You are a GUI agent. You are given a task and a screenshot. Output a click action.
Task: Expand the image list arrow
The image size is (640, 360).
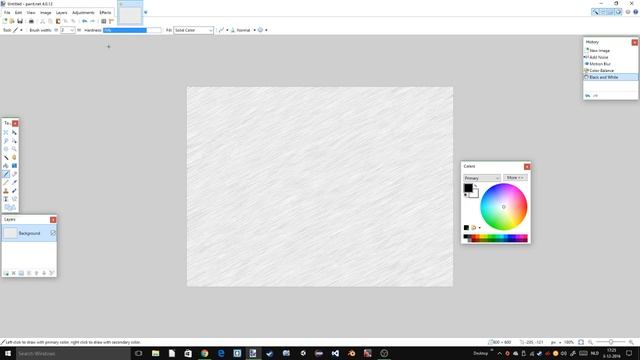[145, 12]
